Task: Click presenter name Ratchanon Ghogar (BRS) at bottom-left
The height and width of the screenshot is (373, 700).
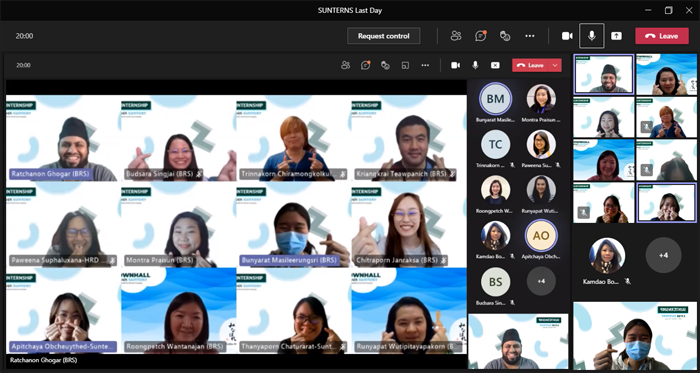Action: [x=43, y=360]
